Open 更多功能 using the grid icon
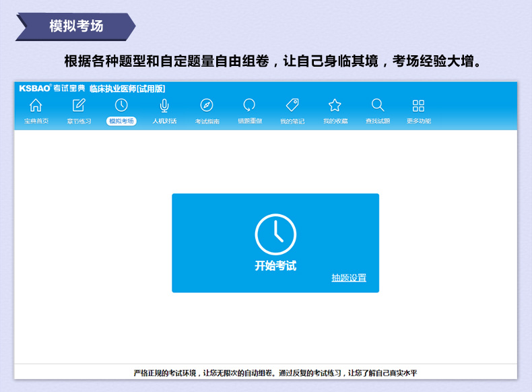The image size is (532, 392). click(x=418, y=105)
